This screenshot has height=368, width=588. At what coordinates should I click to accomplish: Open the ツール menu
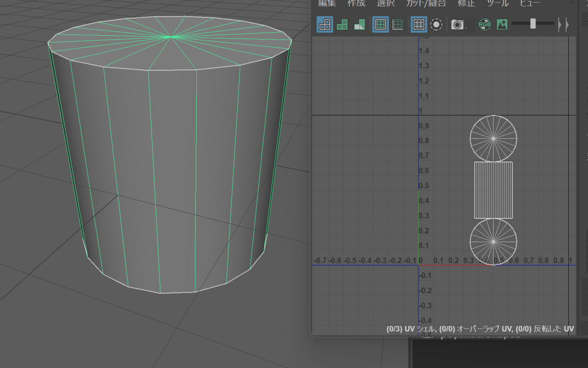(x=498, y=4)
